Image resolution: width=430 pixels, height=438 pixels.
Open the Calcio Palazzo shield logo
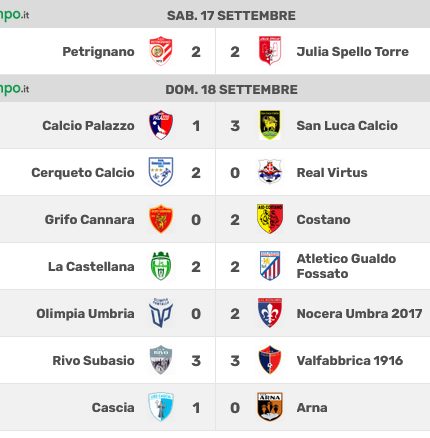click(x=161, y=125)
